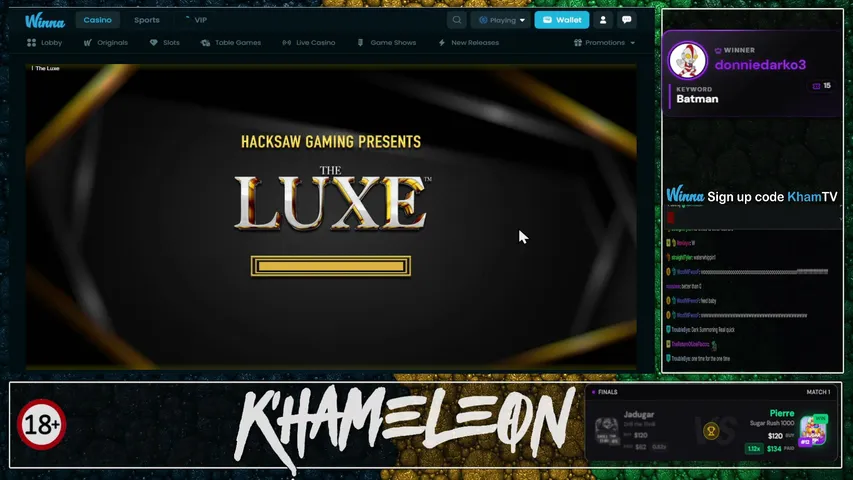Expand the Promotions dropdown

[x=604, y=42]
